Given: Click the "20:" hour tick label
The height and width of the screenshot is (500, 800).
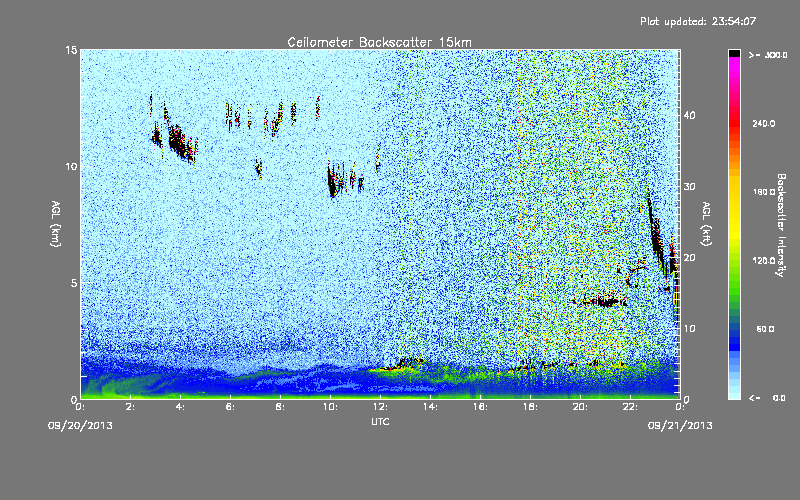Looking at the screenshot, I should click(581, 407).
